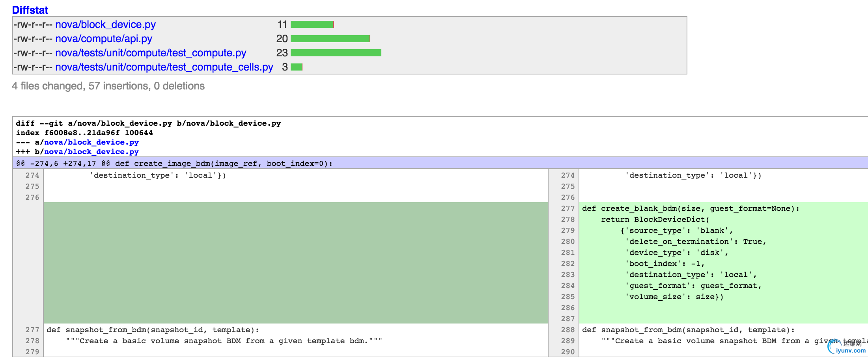The height and width of the screenshot is (357, 868).
Task: Open nova/tests/unit/compute/test_compute.py link
Action: [151, 53]
